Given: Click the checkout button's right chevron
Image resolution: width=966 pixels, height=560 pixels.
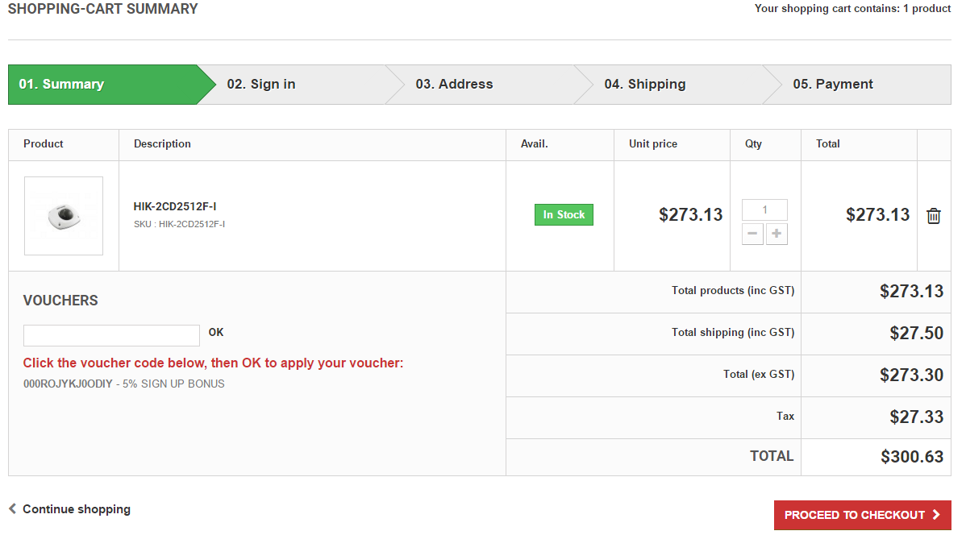Looking at the screenshot, I should coord(936,515).
